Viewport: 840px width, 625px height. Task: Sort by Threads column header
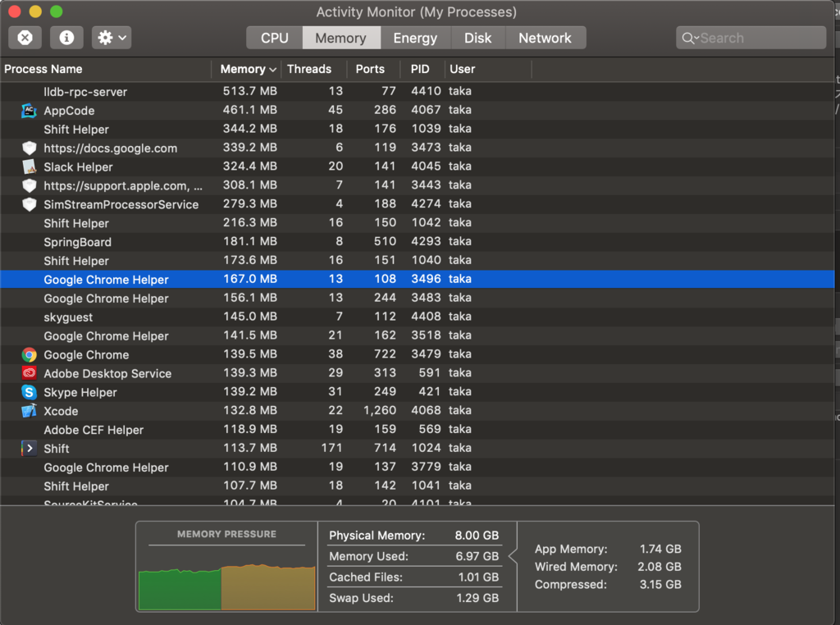pyautogui.click(x=314, y=69)
